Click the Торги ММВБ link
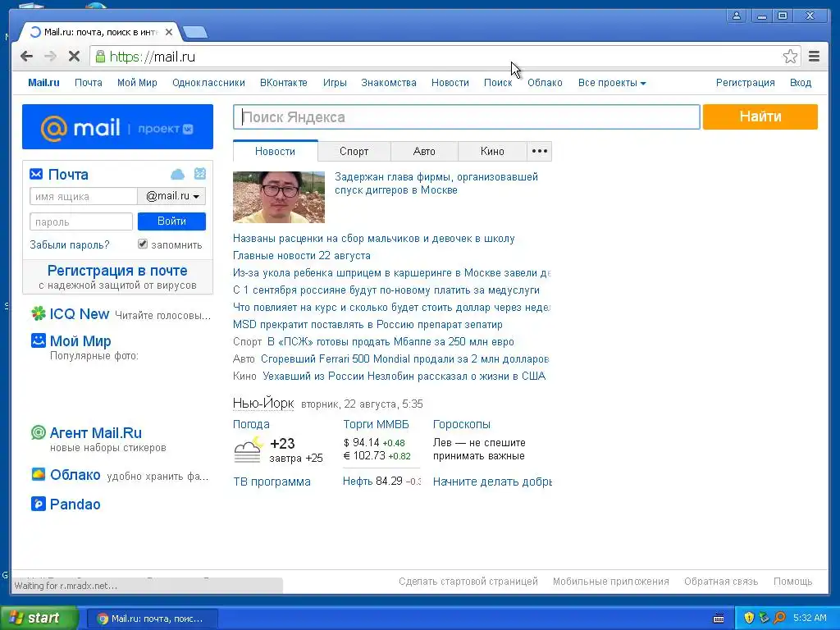Viewport: 840px width, 630px height. (376, 424)
